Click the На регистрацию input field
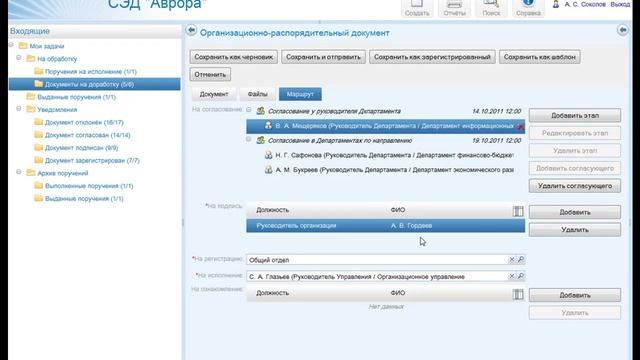Image resolution: width=640 pixels, height=360 pixels. 377,260
